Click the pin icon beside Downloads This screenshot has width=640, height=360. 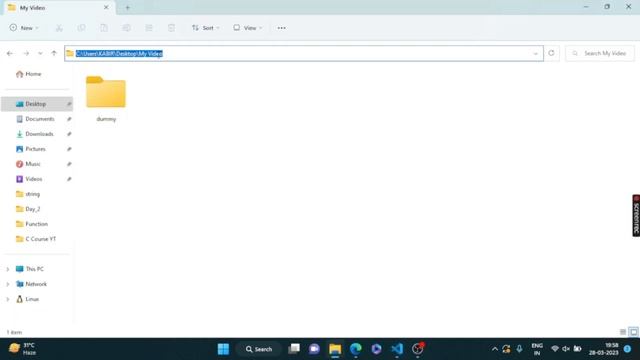(x=69, y=134)
